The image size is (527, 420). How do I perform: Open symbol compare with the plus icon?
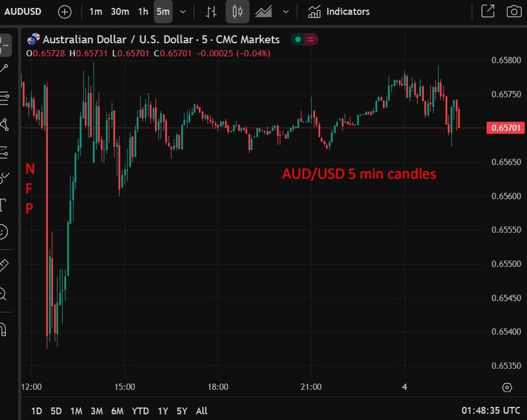pos(65,11)
